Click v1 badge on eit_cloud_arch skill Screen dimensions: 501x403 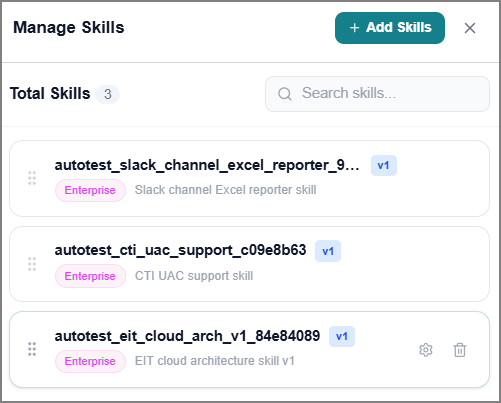pyautogui.click(x=342, y=337)
